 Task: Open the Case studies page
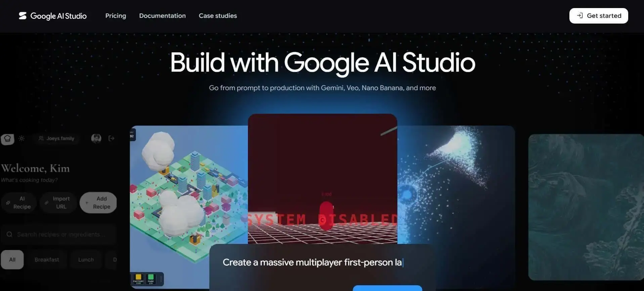pos(218,16)
